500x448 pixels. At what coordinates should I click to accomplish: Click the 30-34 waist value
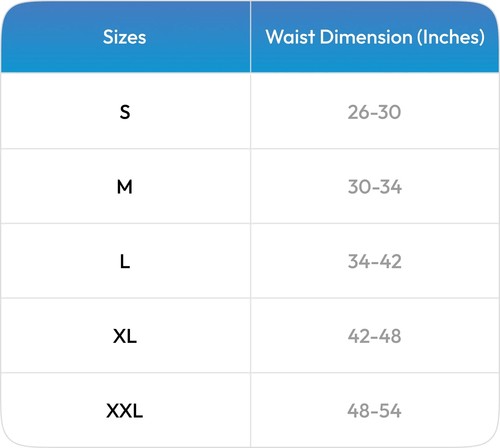click(375, 187)
